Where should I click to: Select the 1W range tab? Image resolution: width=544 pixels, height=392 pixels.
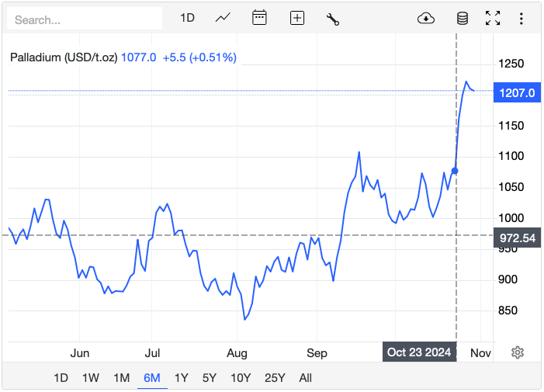click(x=91, y=377)
